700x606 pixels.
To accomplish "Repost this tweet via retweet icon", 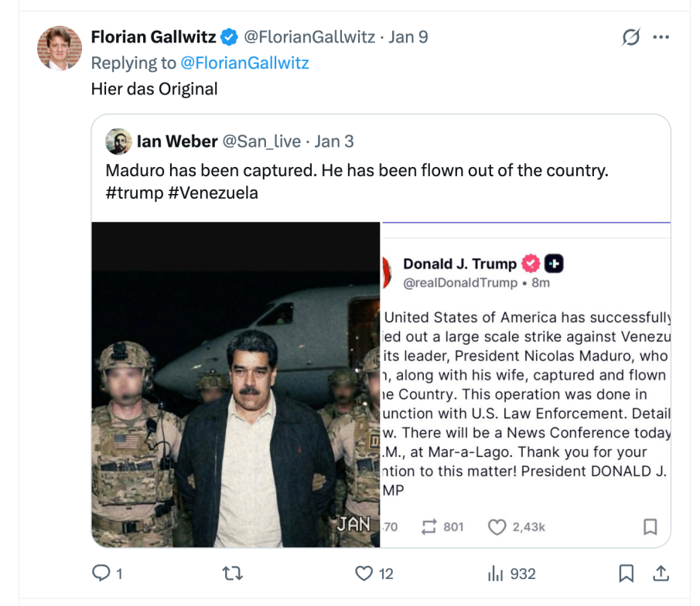I will (x=232, y=574).
